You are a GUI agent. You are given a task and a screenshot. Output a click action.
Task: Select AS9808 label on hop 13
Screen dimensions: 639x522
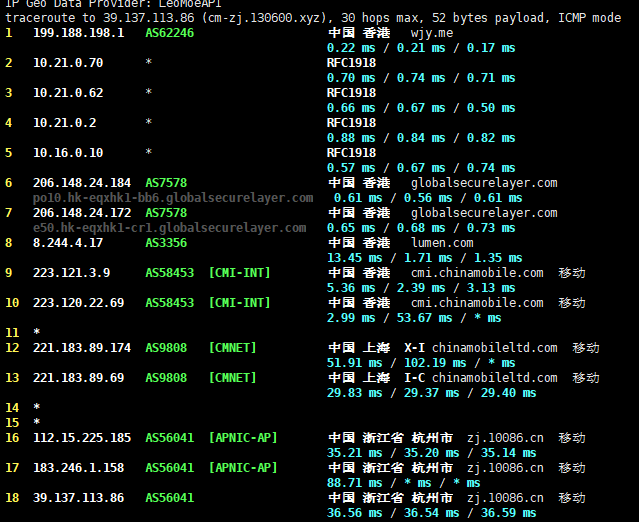[166, 378]
